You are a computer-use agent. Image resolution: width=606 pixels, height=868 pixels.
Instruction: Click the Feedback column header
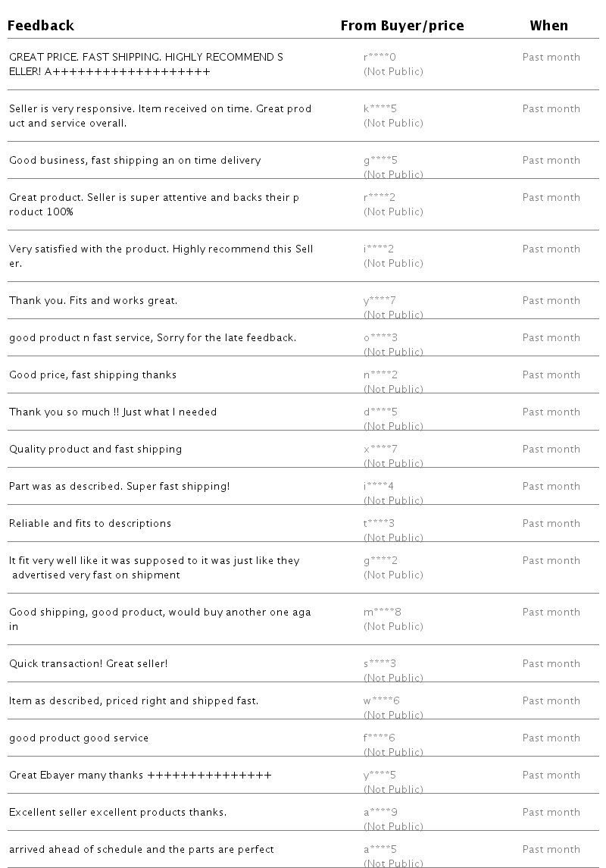pos(41,26)
